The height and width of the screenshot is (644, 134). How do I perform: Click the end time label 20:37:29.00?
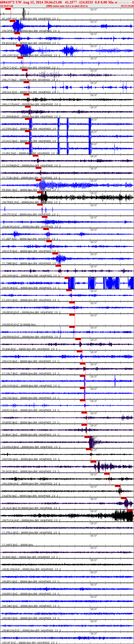[127, 6]
